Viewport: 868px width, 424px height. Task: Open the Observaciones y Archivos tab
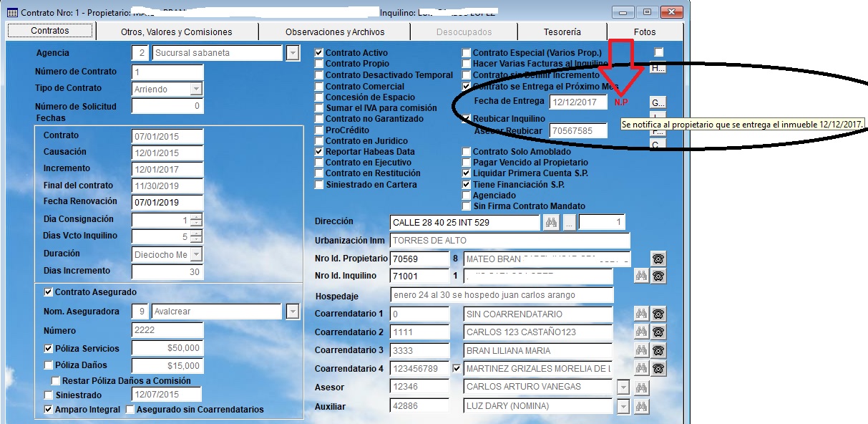335,32
